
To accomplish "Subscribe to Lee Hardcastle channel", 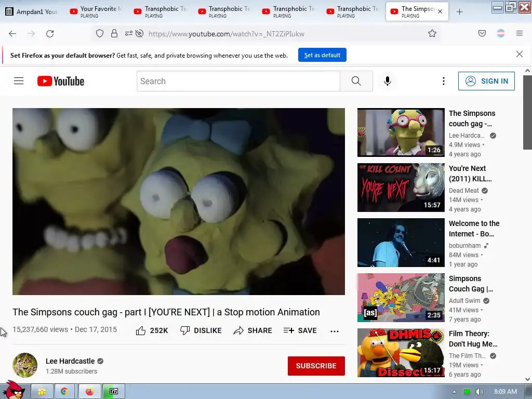I will tap(316, 366).
